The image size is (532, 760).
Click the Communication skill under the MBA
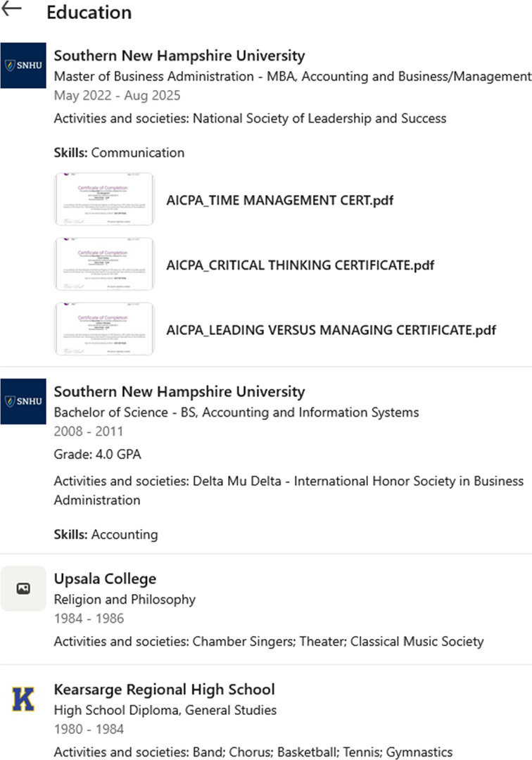coord(137,153)
